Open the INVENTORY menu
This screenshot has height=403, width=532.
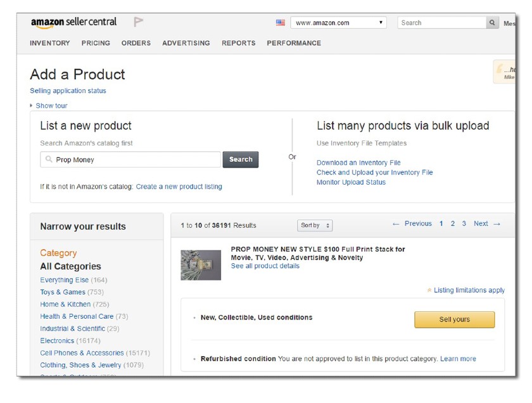(50, 43)
